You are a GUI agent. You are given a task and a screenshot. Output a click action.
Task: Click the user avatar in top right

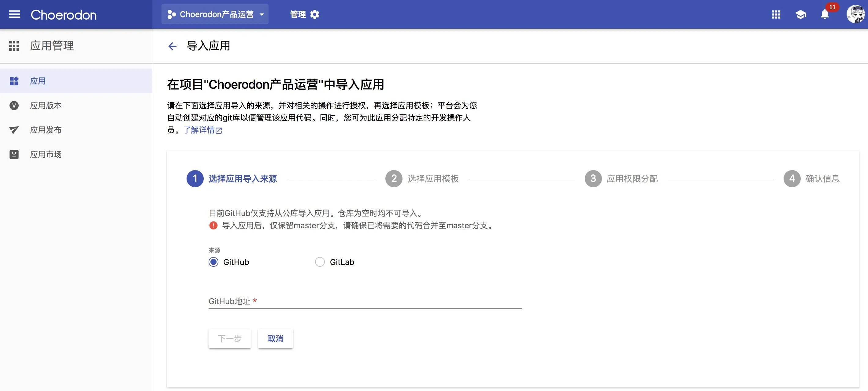(855, 14)
